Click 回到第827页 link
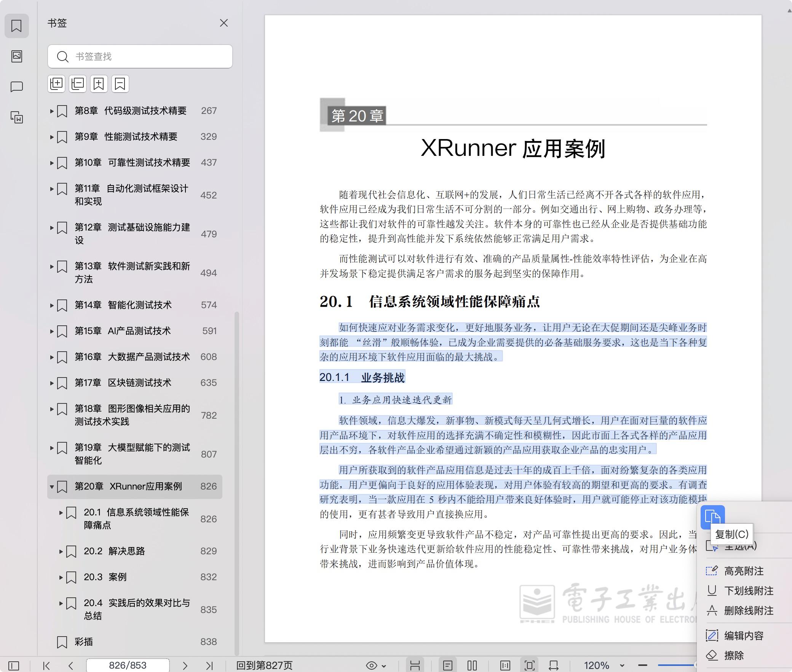Screen dimensions: 792x672 pos(264,666)
